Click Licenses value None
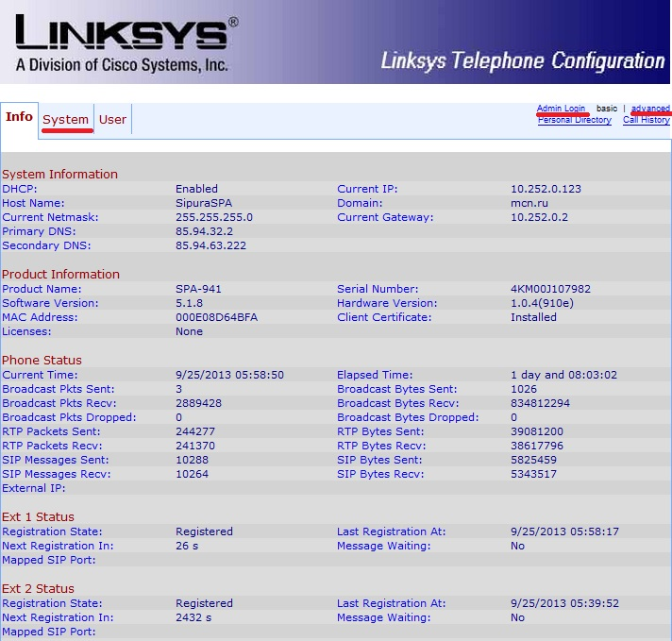This screenshot has width=672, height=641. pos(189,331)
